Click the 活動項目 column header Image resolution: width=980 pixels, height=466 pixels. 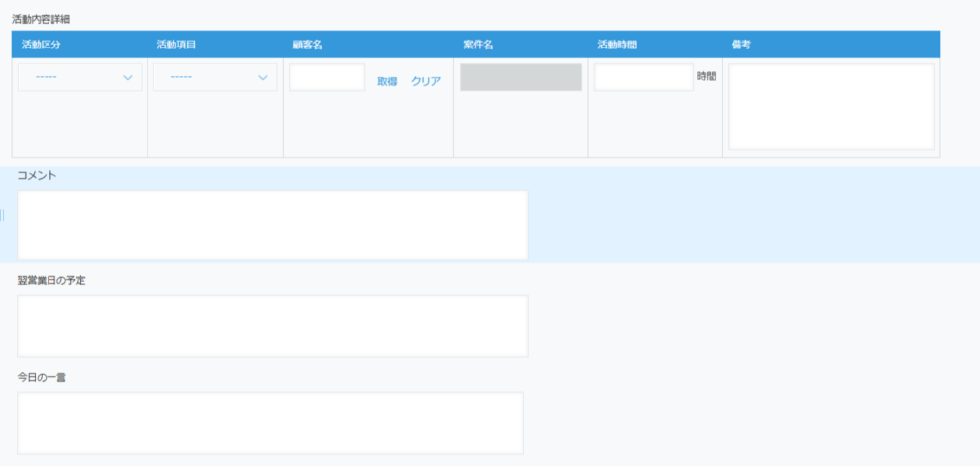click(x=177, y=45)
